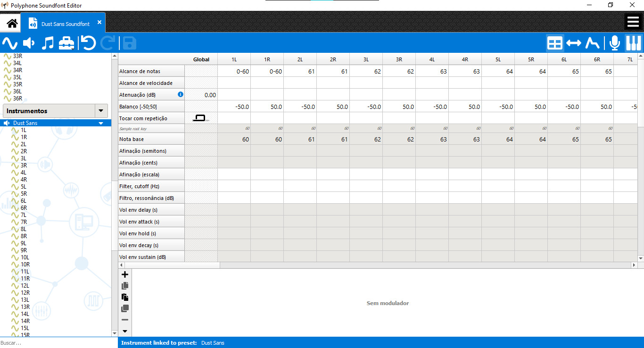Click the 1L column header

click(x=234, y=59)
